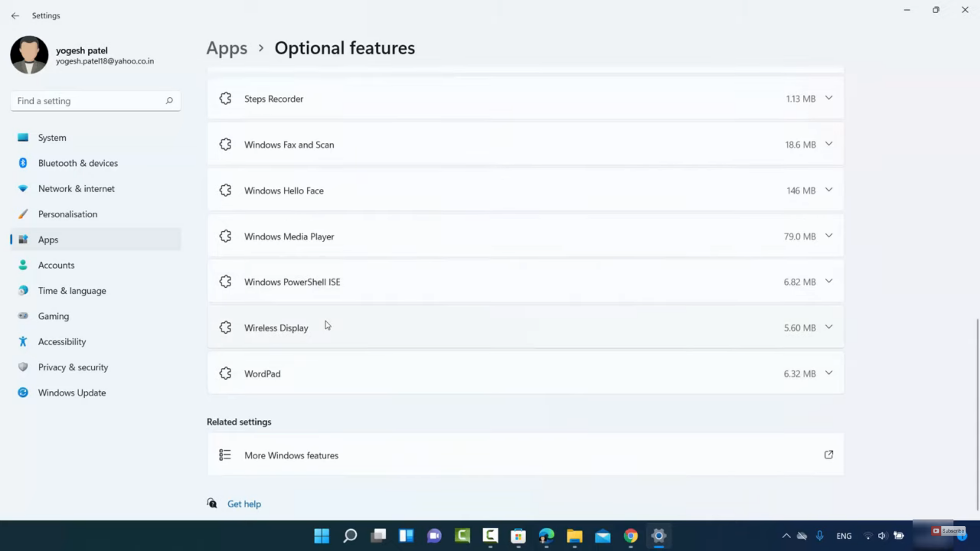This screenshot has width=980, height=551.
Task: Click the volume icon in system tray
Action: point(882,536)
